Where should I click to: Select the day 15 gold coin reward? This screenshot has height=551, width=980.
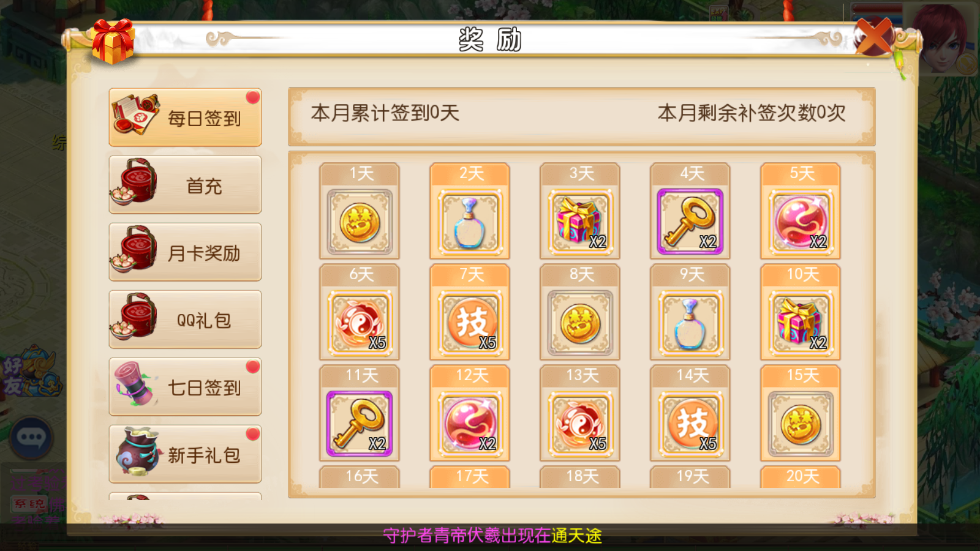pos(801,424)
